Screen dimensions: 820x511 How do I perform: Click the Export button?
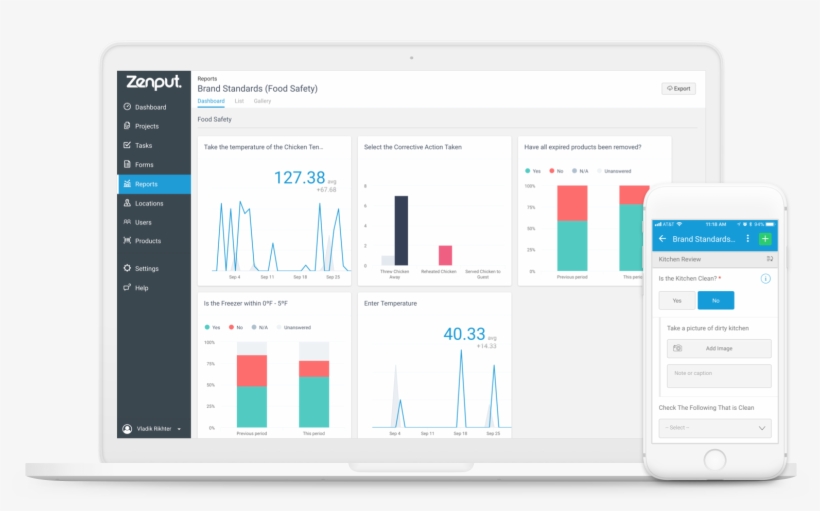coord(678,88)
